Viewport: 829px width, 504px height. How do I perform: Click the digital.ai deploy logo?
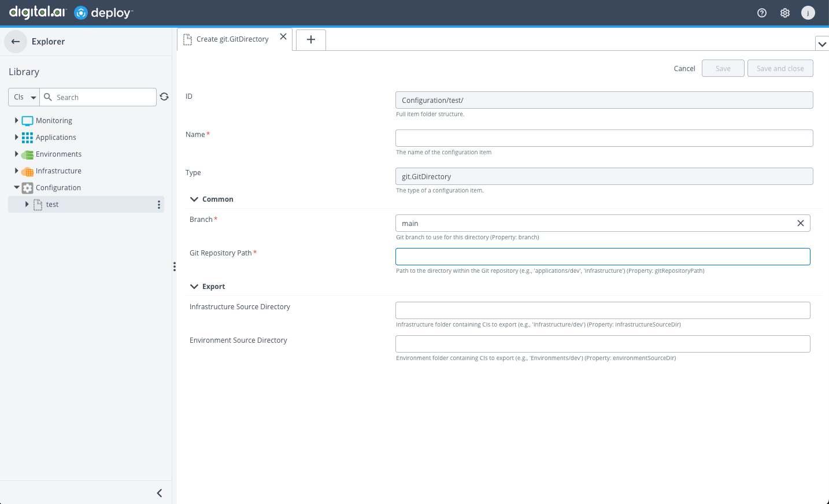coord(69,12)
